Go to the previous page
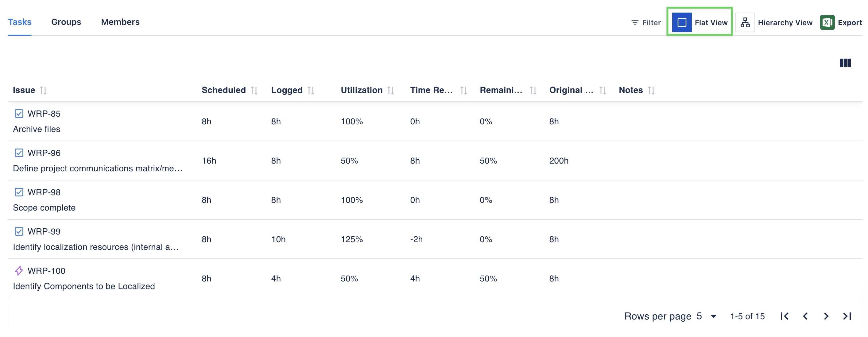The height and width of the screenshot is (337, 868). click(x=805, y=316)
